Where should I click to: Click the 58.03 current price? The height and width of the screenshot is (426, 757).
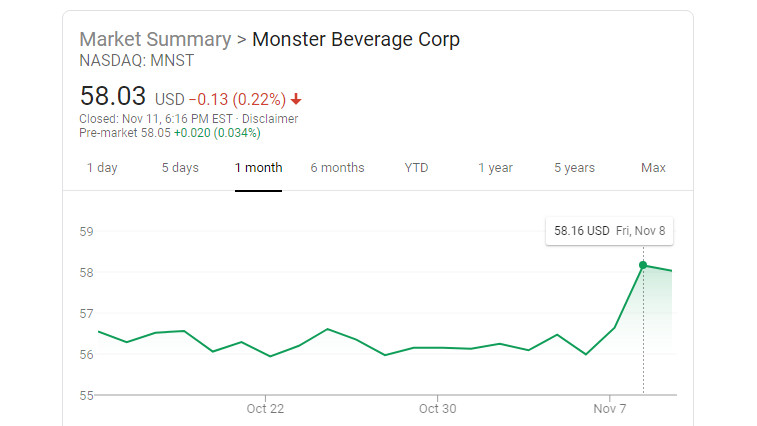click(x=112, y=96)
